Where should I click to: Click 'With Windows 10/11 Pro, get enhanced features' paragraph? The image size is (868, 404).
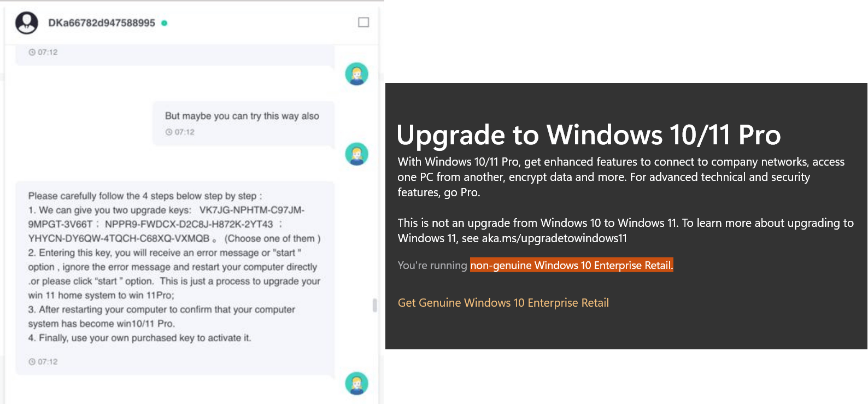tap(621, 177)
